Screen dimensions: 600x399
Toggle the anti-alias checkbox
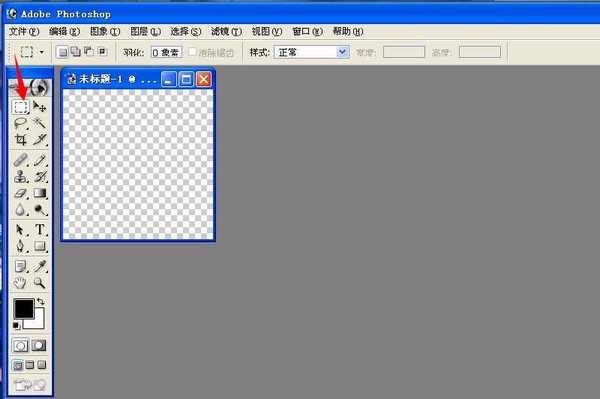click(192, 52)
